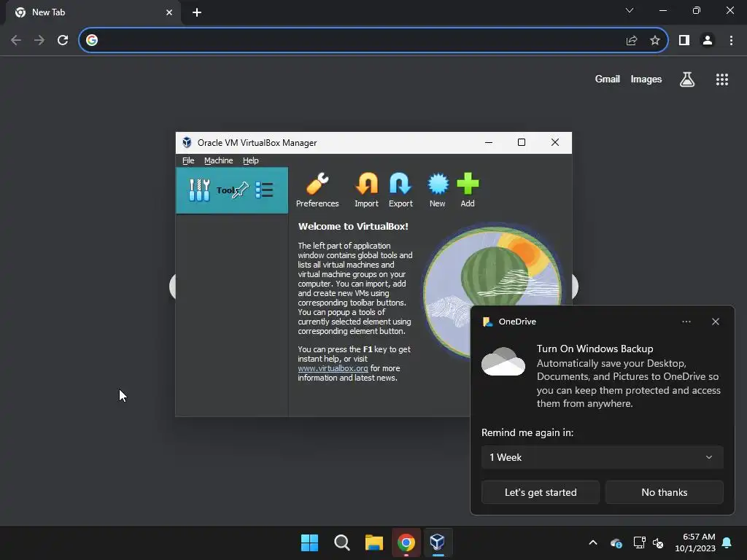Screen dimensions: 747x560
Task: Click the muted volume tray icon
Action: 658,542
